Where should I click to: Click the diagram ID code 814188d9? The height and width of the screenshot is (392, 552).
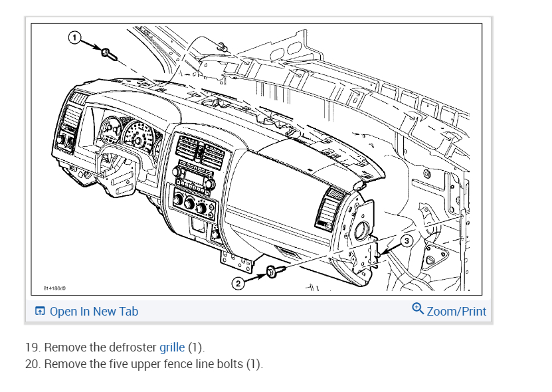pos(54,288)
